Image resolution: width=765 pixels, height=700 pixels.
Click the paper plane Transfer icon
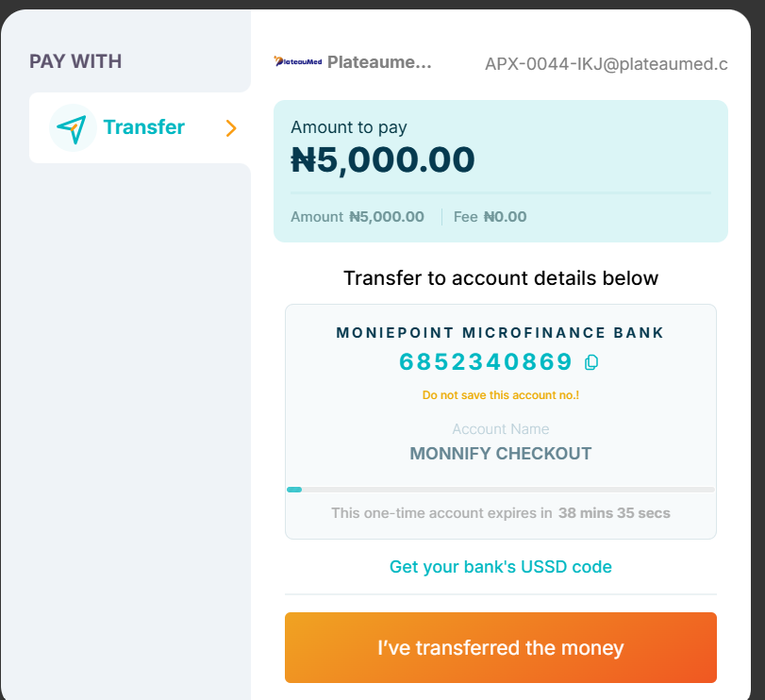click(x=73, y=127)
